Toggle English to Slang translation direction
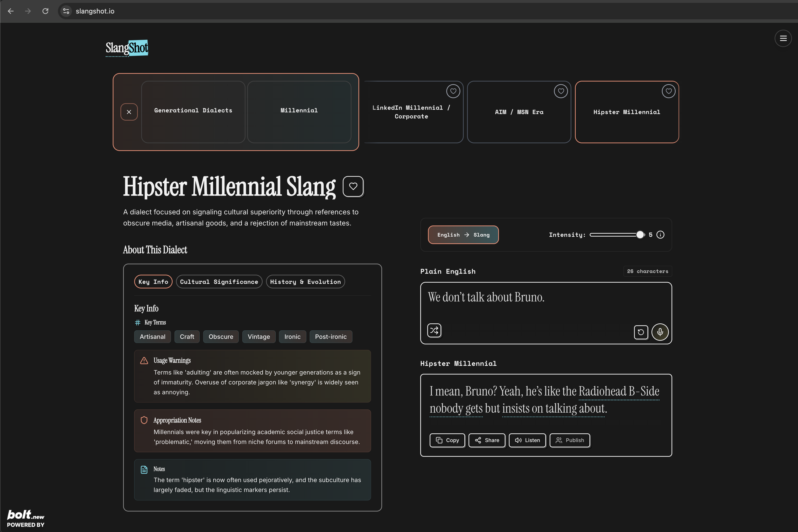The height and width of the screenshot is (532, 798). [x=463, y=235]
